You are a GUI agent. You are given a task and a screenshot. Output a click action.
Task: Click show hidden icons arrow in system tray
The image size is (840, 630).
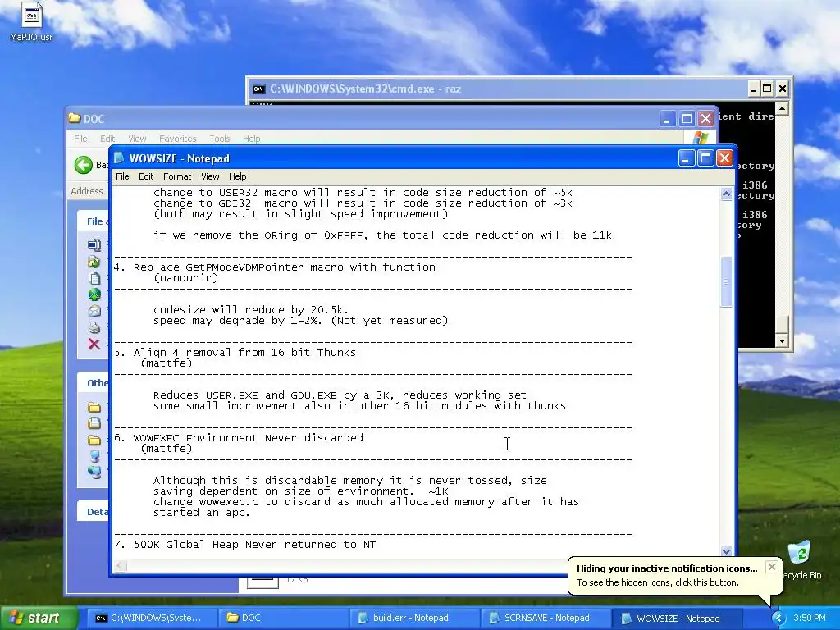[x=778, y=618]
